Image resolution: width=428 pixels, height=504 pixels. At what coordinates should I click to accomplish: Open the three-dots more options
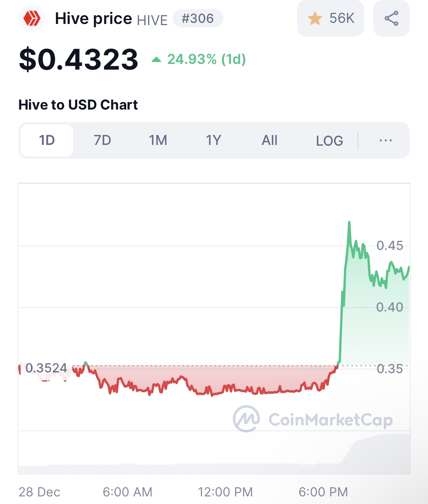pyautogui.click(x=385, y=140)
